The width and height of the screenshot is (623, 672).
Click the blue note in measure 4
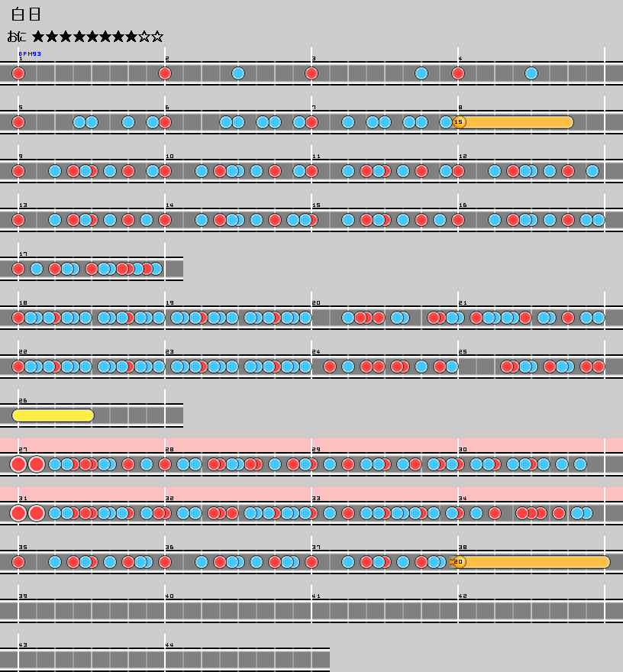531,73
